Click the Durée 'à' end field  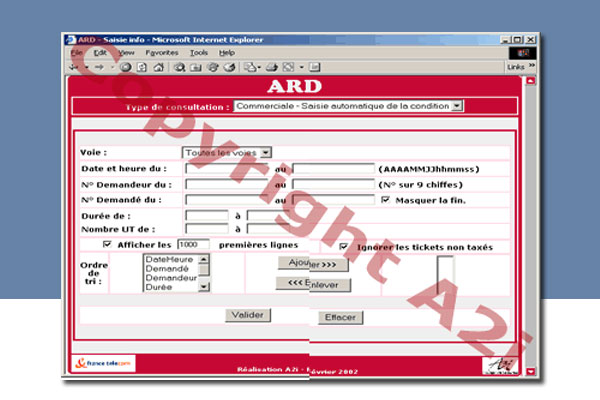(268, 216)
